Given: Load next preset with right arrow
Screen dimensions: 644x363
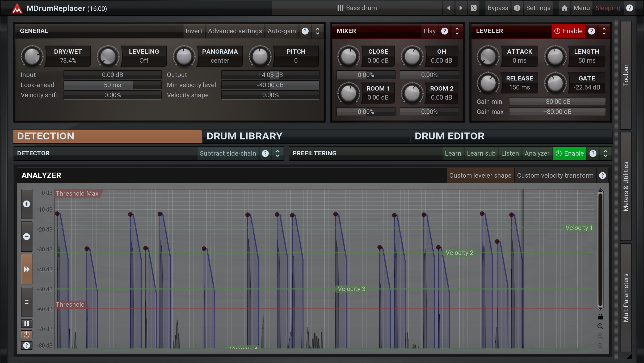Looking at the screenshot, I should [x=461, y=8].
